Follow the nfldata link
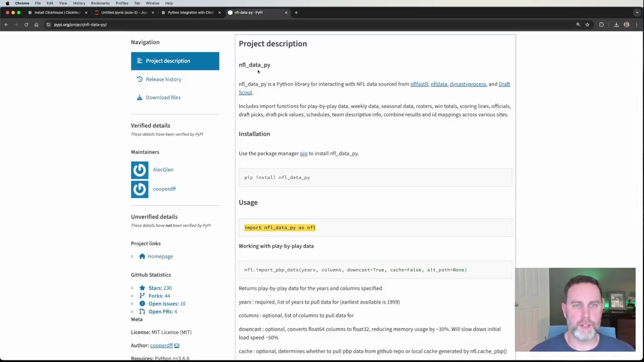 tap(439, 84)
